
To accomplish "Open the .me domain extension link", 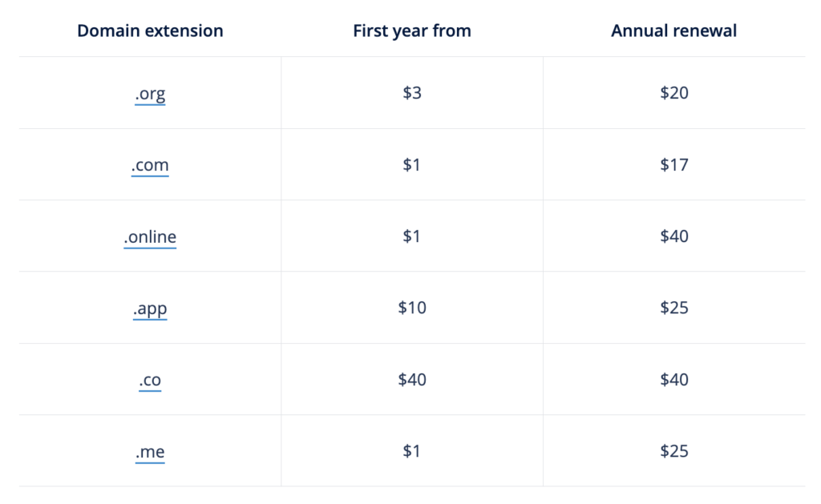I will click(x=150, y=452).
